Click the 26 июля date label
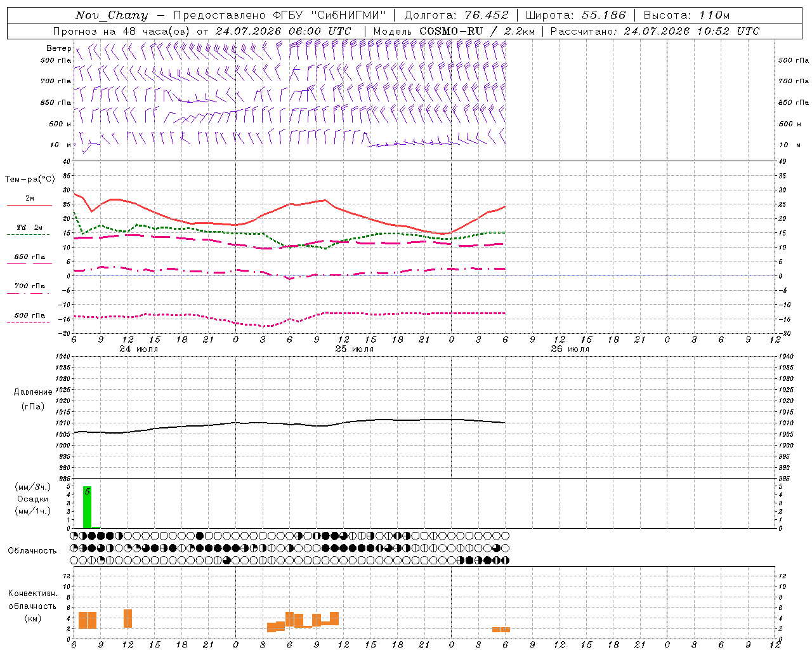The height and width of the screenshot is (650, 812). tap(570, 348)
